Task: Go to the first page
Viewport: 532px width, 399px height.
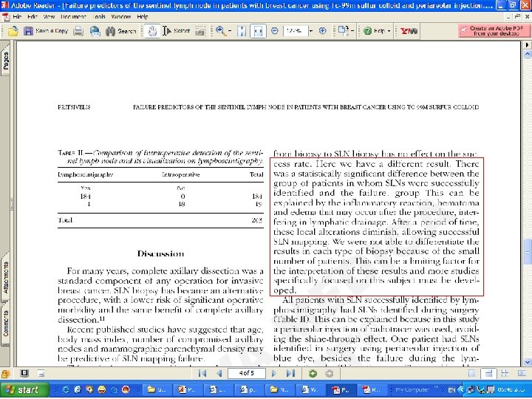Action: [x=202, y=374]
